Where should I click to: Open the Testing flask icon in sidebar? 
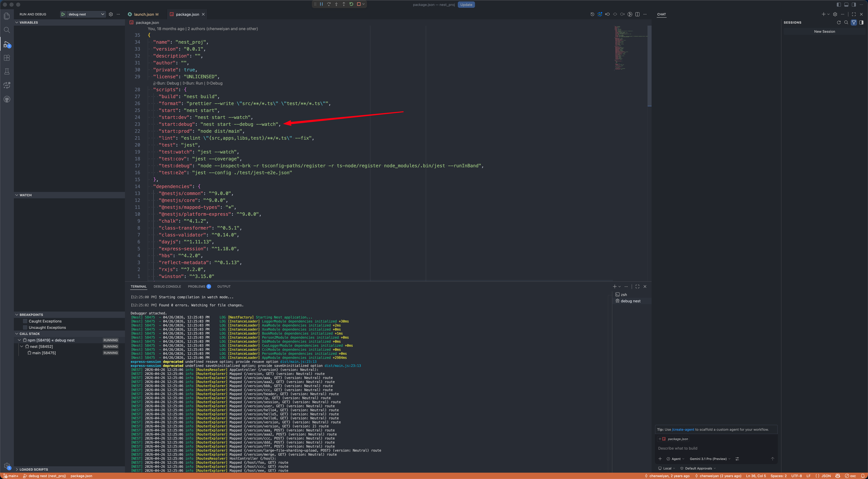[x=7, y=71]
